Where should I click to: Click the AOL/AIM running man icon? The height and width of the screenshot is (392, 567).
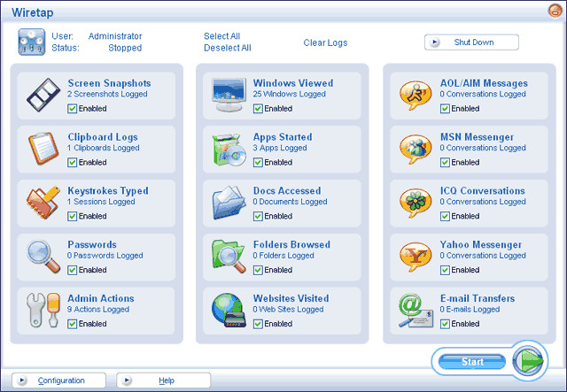tap(416, 95)
